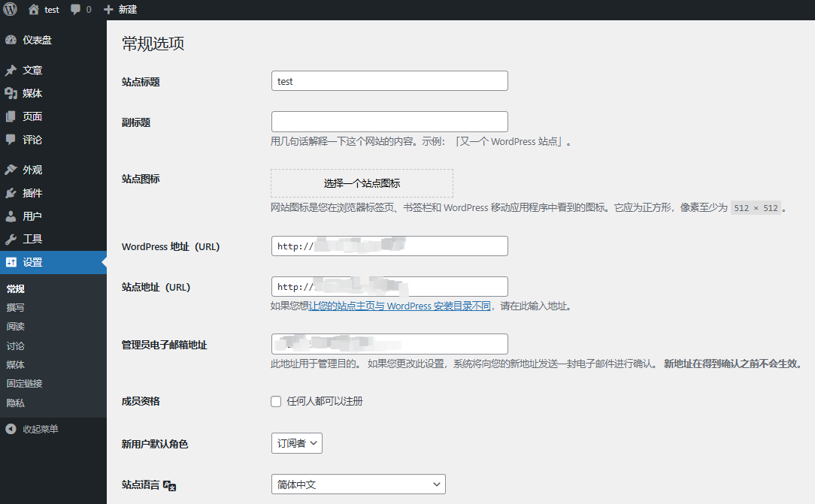This screenshot has height=504, width=815.
Task: Focus the 站点标题 input field
Action: [x=389, y=81]
